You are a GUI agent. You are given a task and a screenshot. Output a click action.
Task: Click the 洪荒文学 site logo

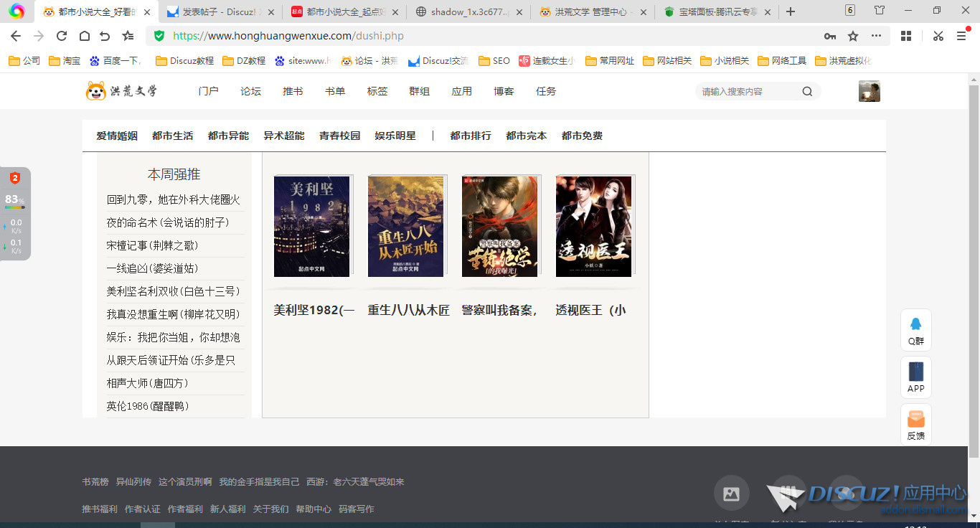121,91
